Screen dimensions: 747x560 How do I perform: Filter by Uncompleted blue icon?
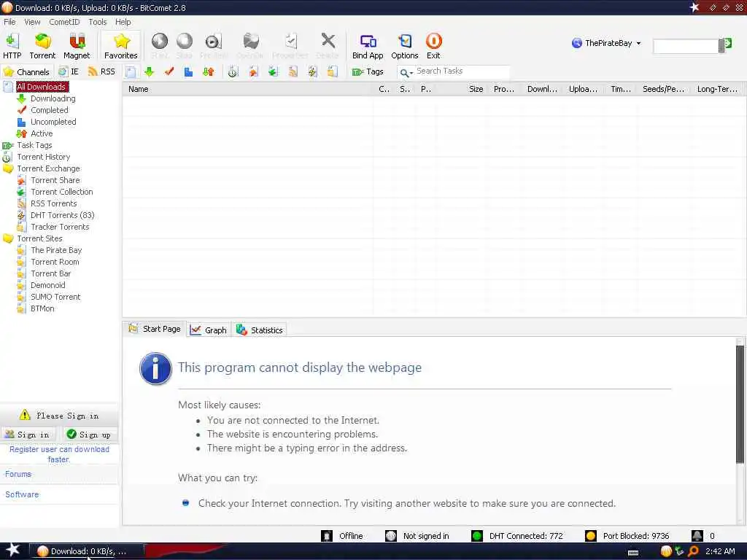[x=189, y=72]
